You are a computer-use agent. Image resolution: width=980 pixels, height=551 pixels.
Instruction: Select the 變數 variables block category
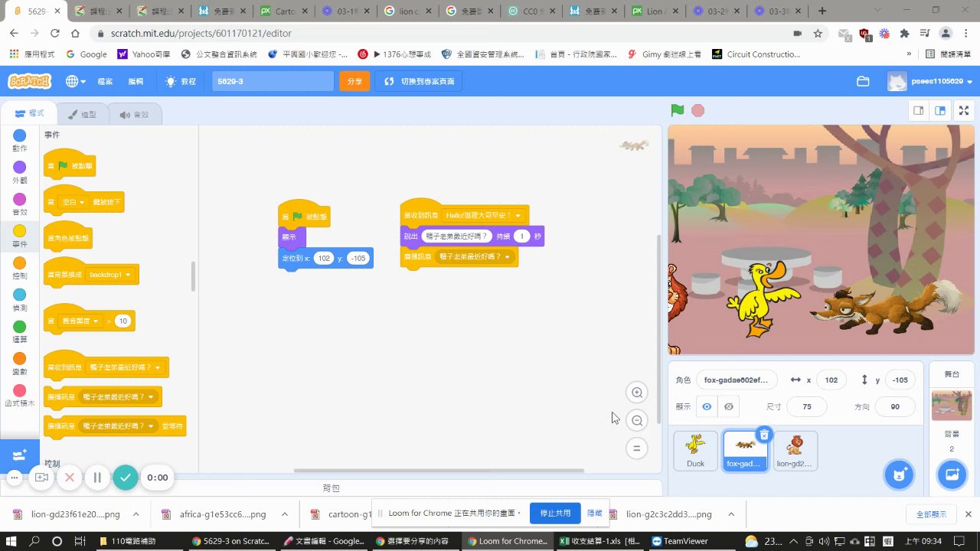click(x=19, y=364)
